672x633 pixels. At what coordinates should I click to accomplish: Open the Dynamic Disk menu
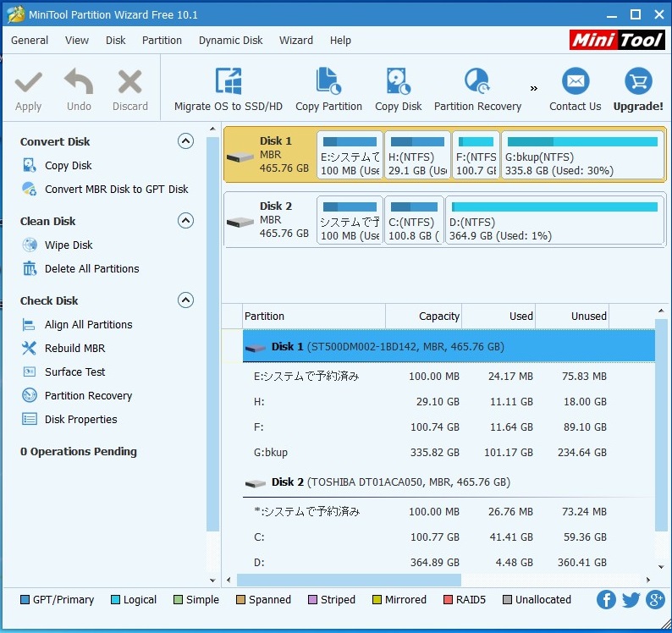230,41
